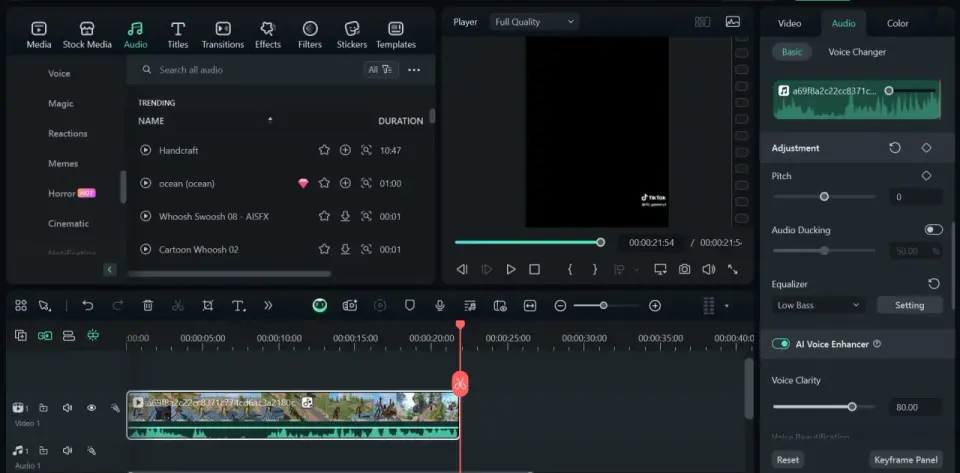The width and height of the screenshot is (960, 473).
Task: Add Handcraft track to project
Action: (x=345, y=150)
